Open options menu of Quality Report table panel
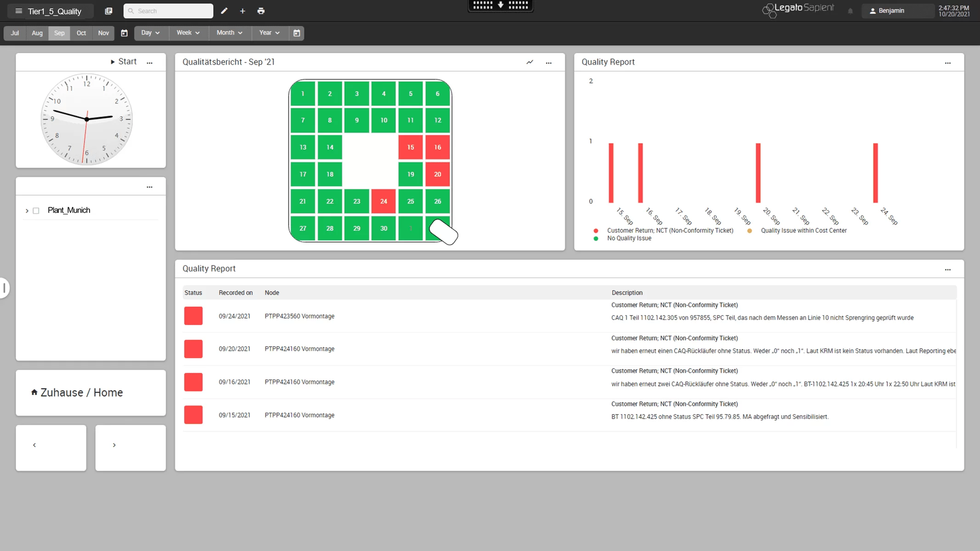980x551 pixels. click(x=948, y=270)
